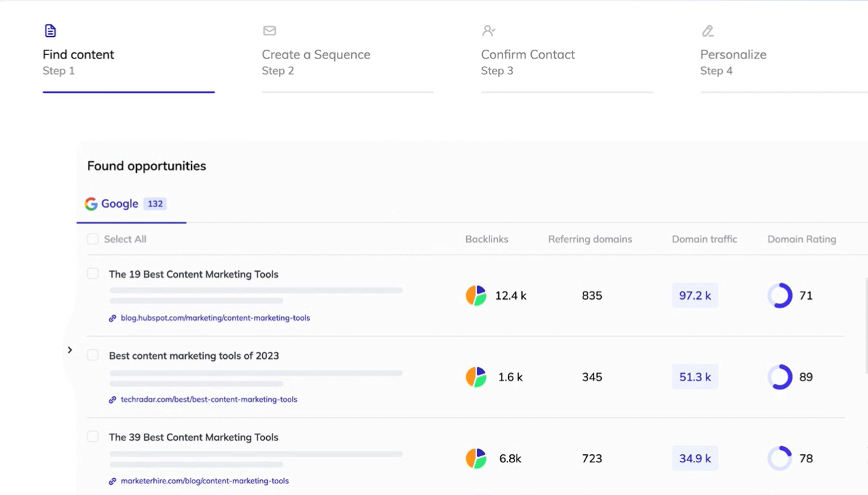Check the Select All checkbox
The height and width of the screenshot is (495, 868).
[x=93, y=239]
